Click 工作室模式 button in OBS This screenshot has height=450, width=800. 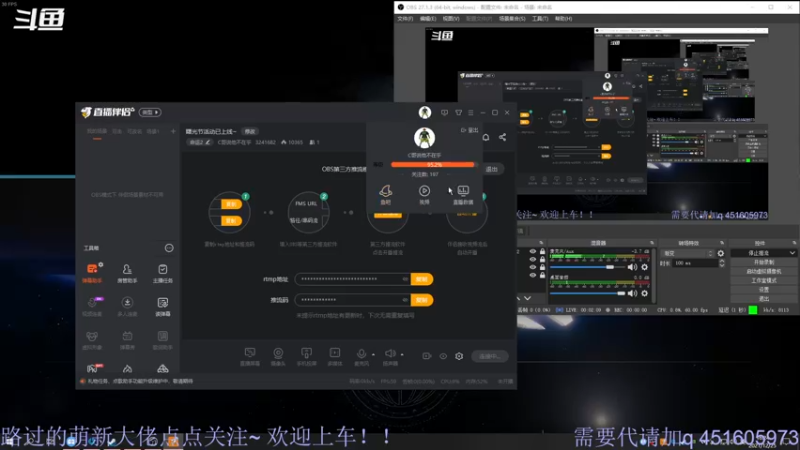pyautogui.click(x=763, y=281)
